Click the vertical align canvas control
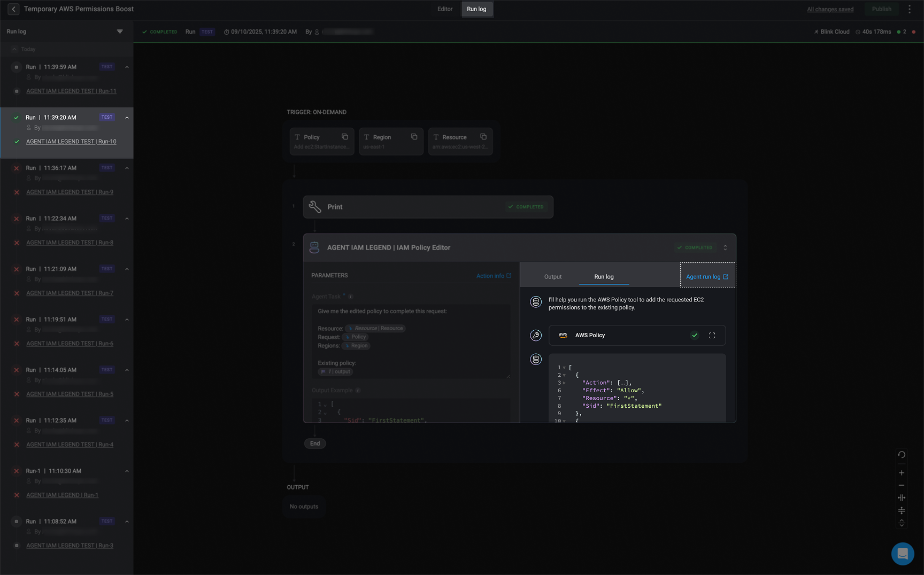 click(902, 510)
